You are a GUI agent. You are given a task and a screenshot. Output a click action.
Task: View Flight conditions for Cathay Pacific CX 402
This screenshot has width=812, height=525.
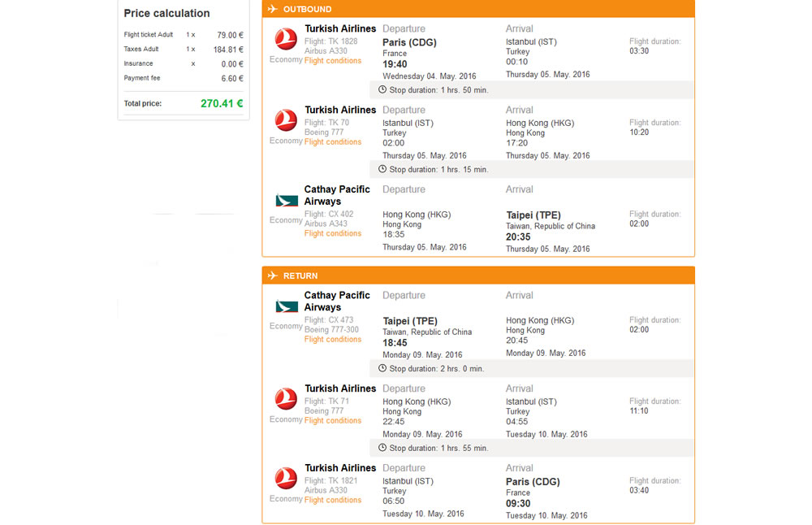click(333, 234)
